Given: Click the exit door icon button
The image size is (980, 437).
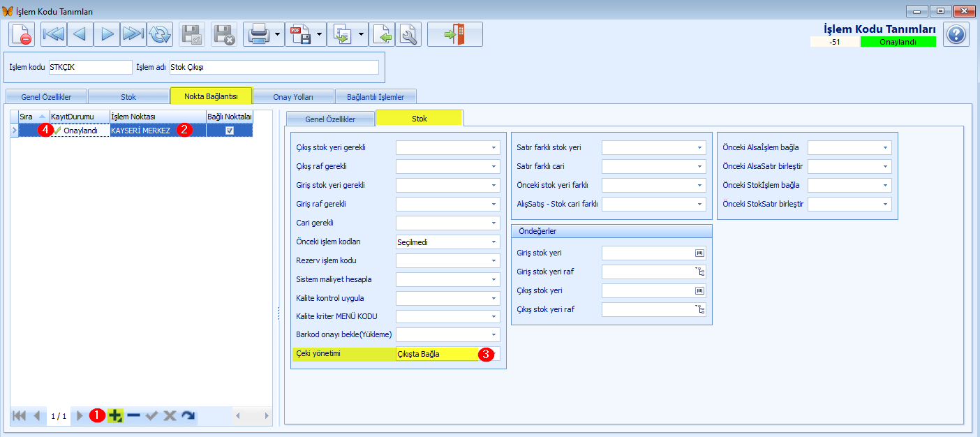Looking at the screenshot, I should point(454,34).
